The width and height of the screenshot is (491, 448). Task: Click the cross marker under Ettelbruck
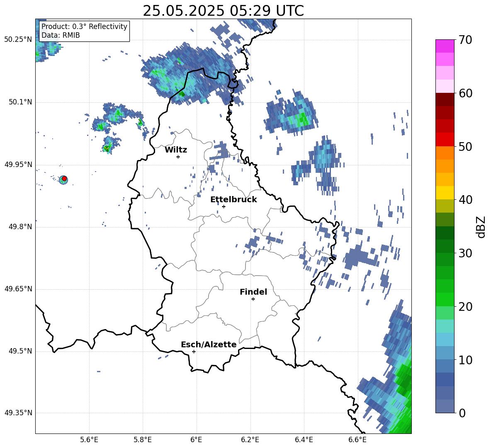pyautogui.click(x=224, y=206)
